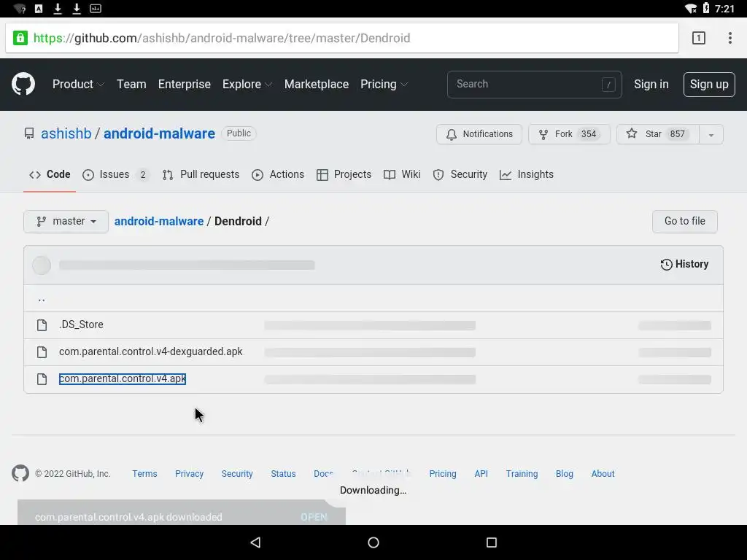Click the footer Pricing link

443,474
